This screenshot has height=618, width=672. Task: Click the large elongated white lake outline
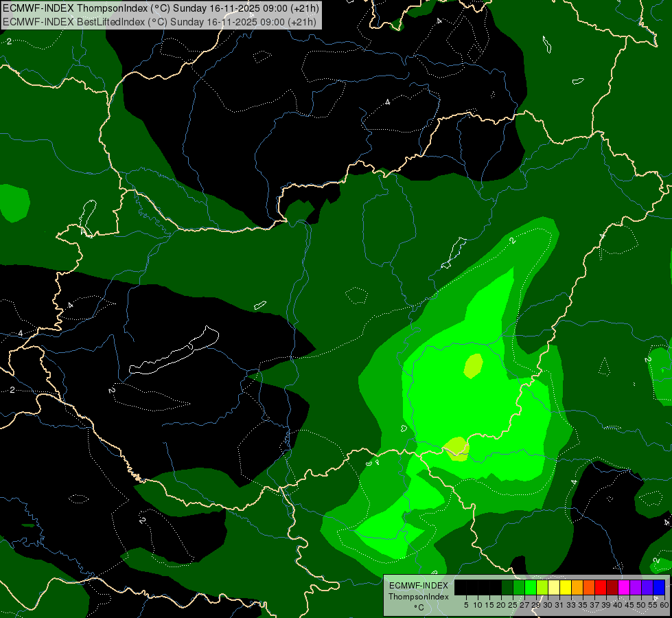tap(174, 352)
